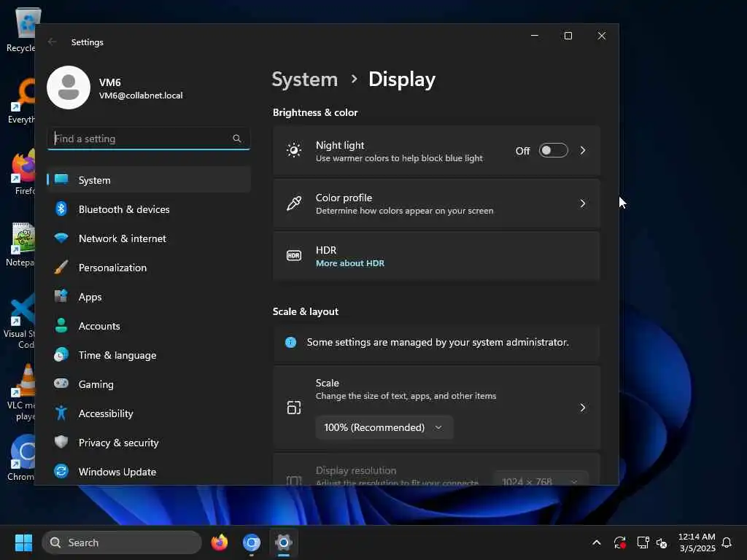Image resolution: width=747 pixels, height=560 pixels.
Task: Click the Brightness & color heading
Action: click(315, 112)
